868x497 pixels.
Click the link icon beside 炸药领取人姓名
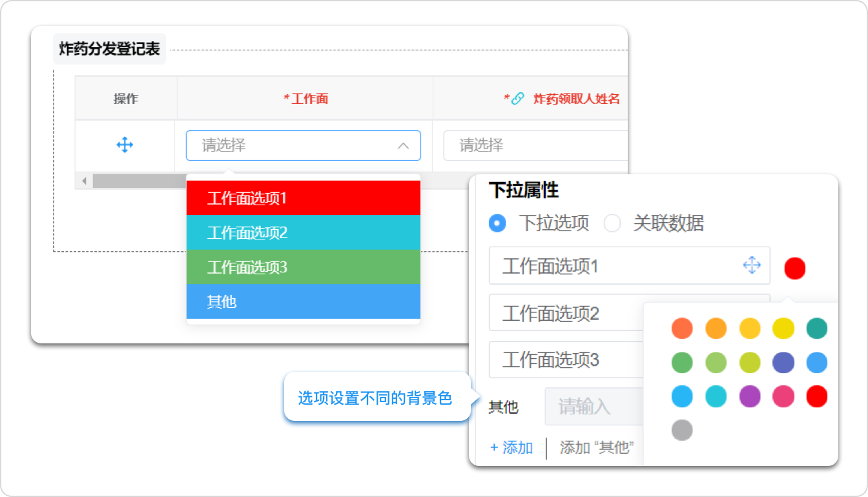tap(518, 99)
